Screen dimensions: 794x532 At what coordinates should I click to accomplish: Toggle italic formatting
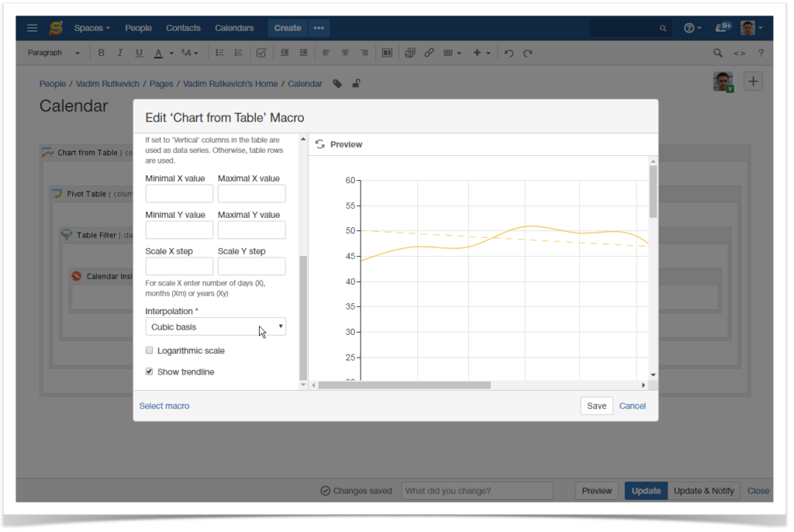(120, 53)
